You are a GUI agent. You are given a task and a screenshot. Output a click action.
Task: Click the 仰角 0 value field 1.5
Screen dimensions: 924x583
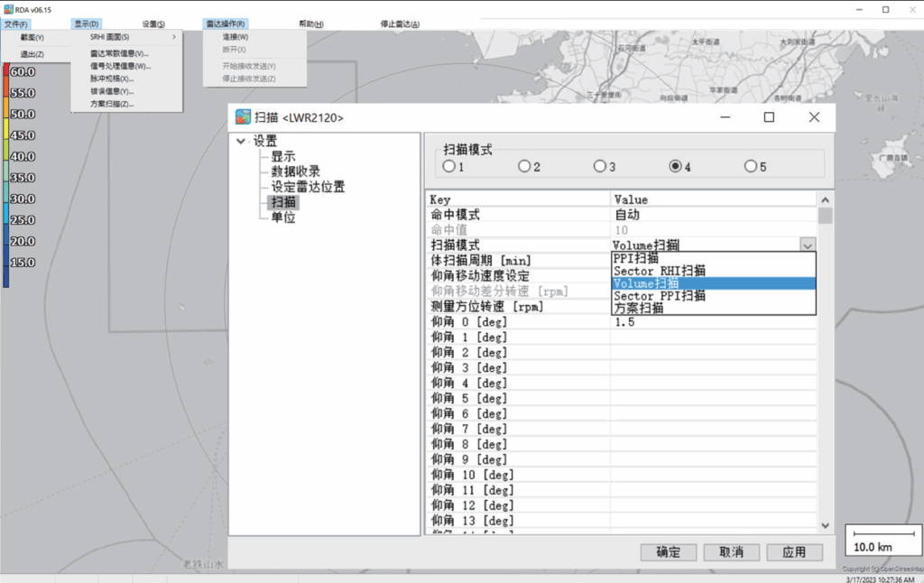tap(714, 322)
